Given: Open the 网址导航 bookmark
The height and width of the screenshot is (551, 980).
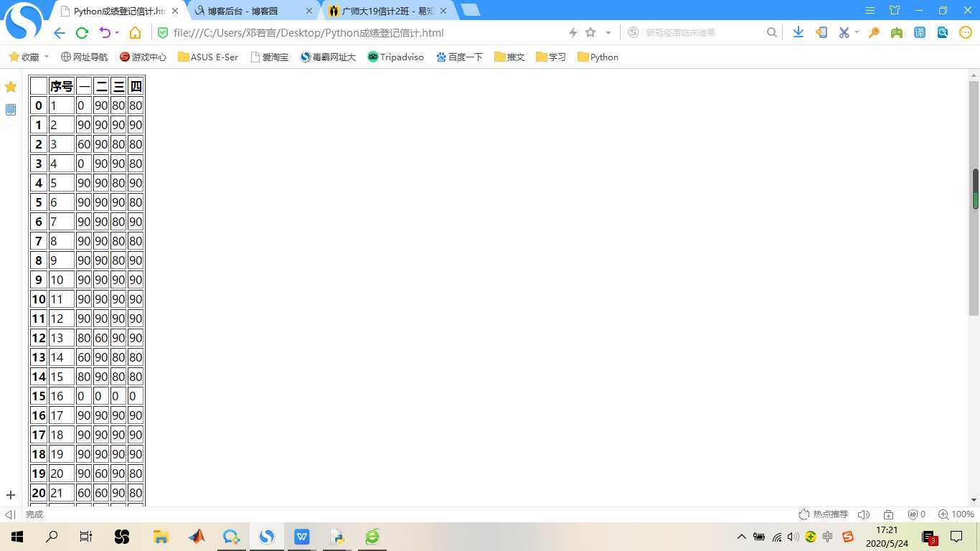Looking at the screenshot, I should coord(84,57).
